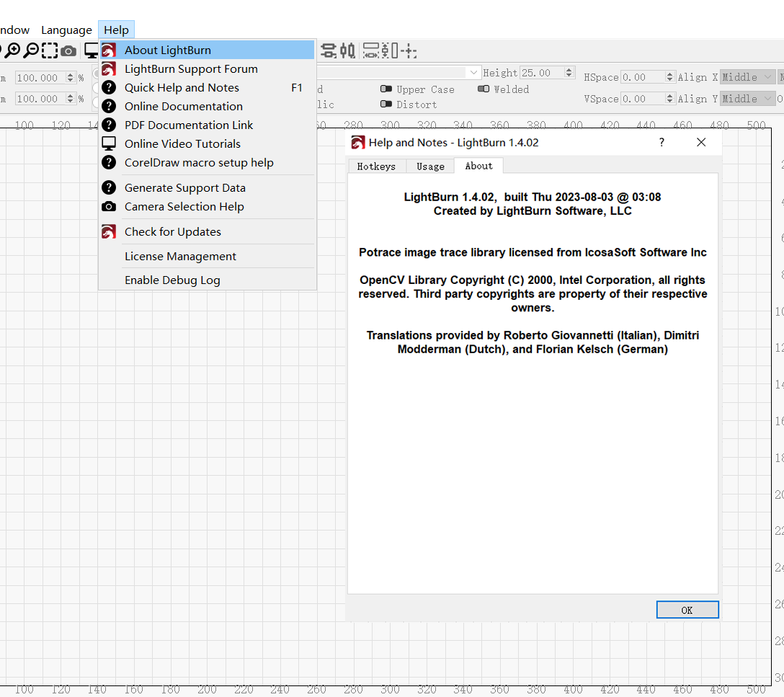Click the question mark icon beside PDF Documentation Link
The height and width of the screenshot is (697, 784).
109,125
